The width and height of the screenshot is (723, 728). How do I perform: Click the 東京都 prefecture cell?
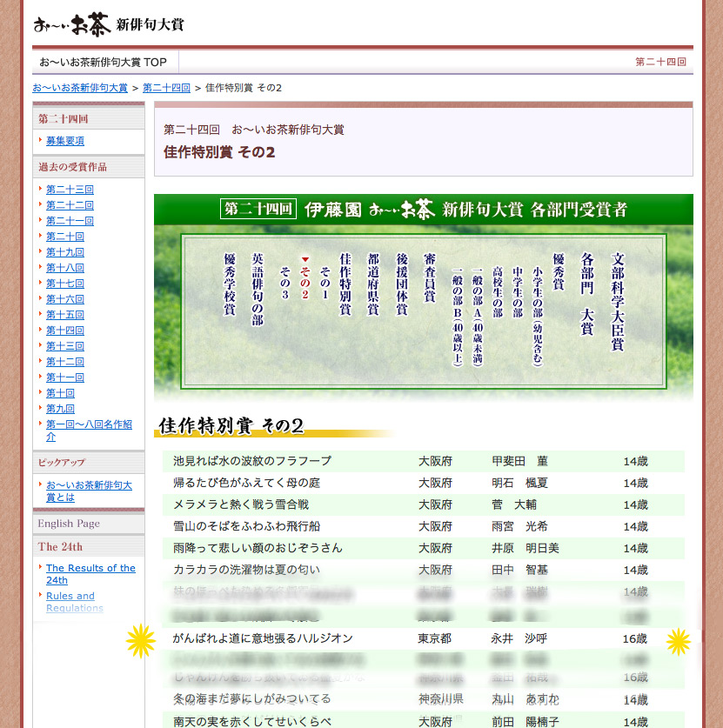pyautogui.click(x=435, y=639)
